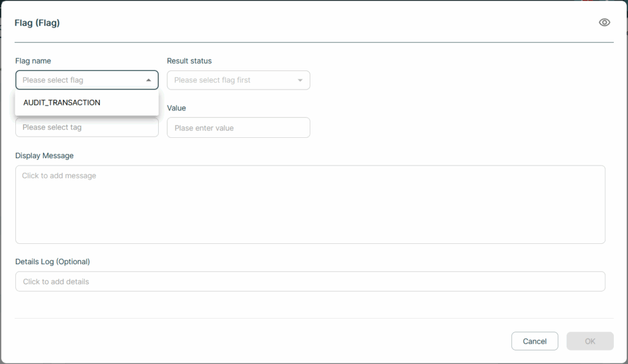Click the 'Value' field label
628x364 pixels.
pyautogui.click(x=176, y=108)
